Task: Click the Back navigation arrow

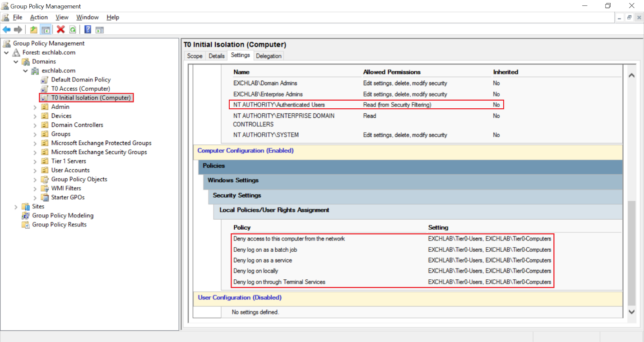Action: 6,29
